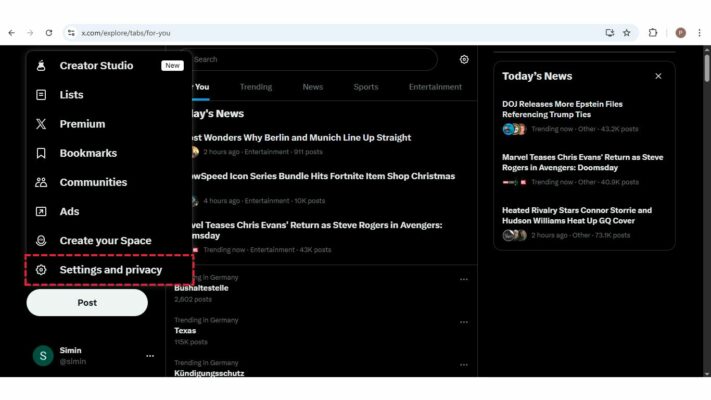Open Creator Studio menu item
The height and width of the screenshot is (400, 711).
[109, 66]
